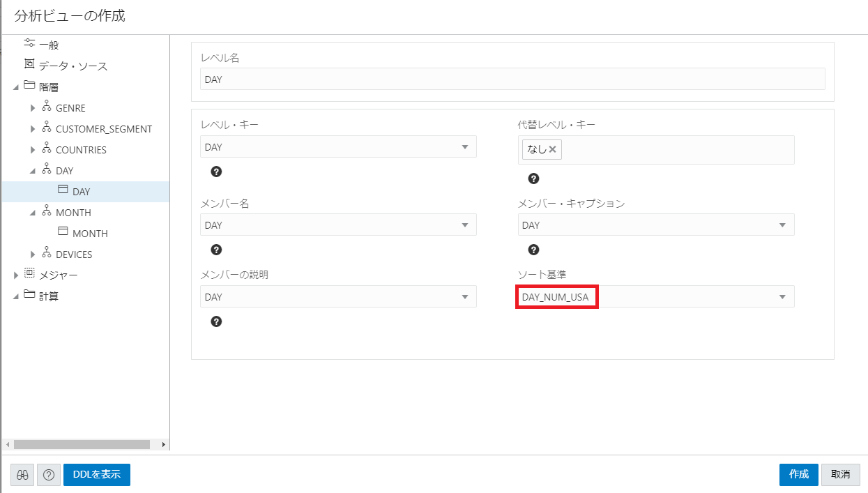
Task: Expand the GENRE hierarchy node
Action: (x=33, y=108)
